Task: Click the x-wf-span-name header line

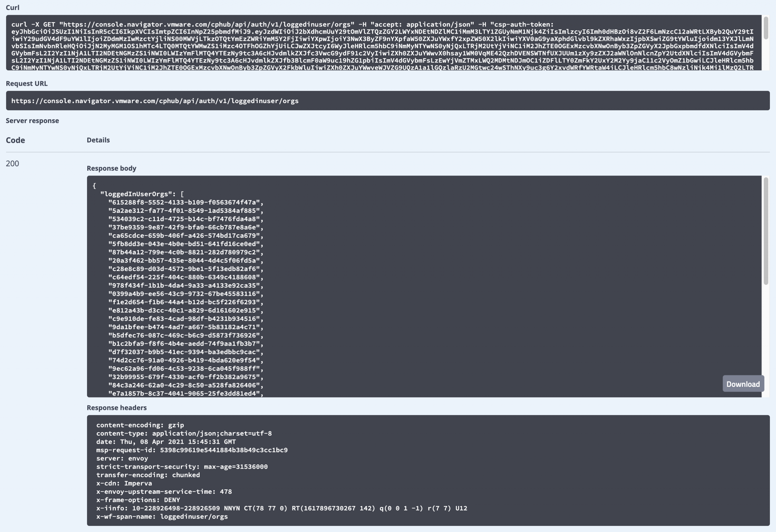Action: click(162, 516)
